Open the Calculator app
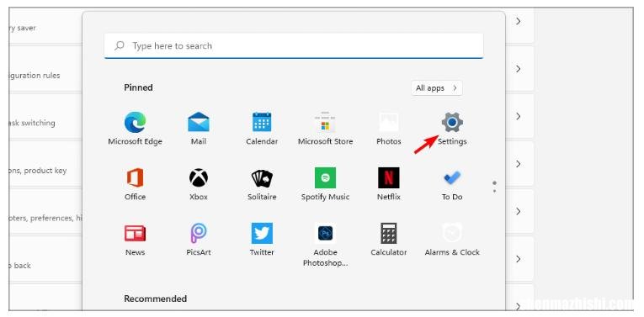The width and height of the screenshot is (644, 317). (x=389, y=240)
